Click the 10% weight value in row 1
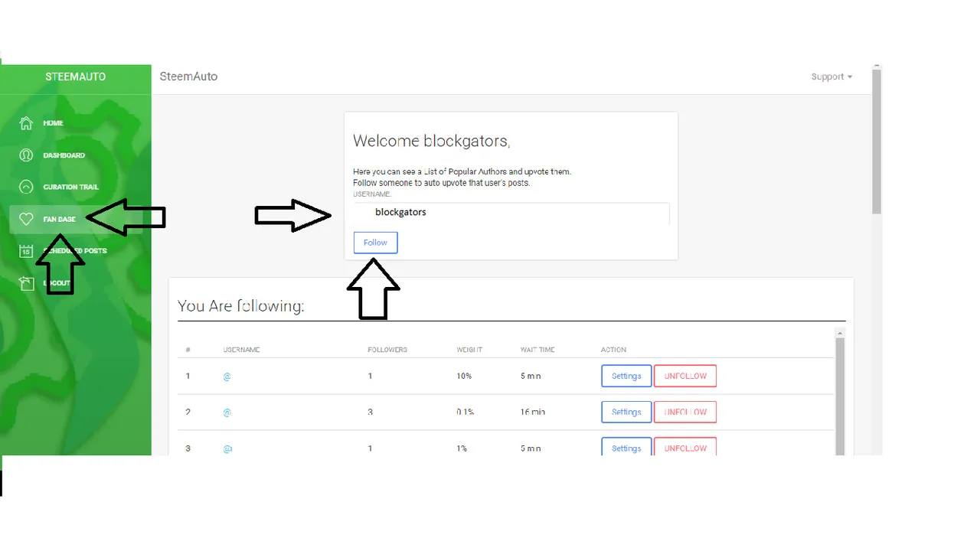980x551 pixels. click(x=464, y=377)
